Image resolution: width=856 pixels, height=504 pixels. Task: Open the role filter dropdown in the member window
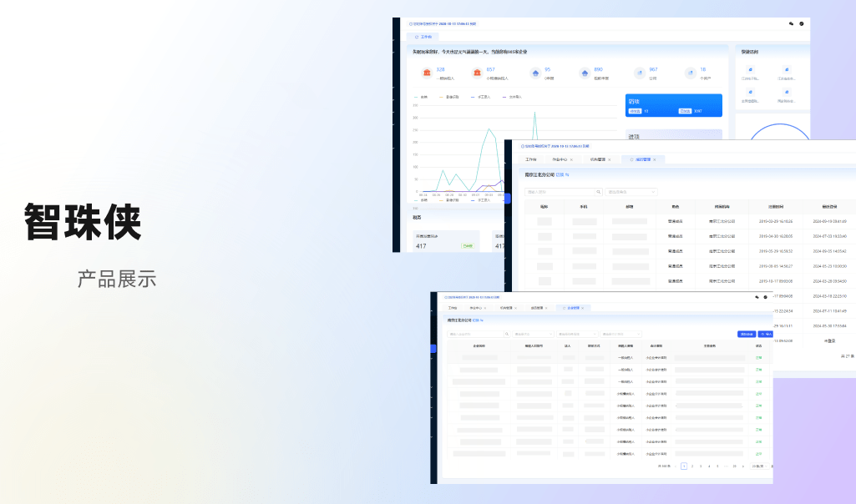pyautogui.click(x=631, y=192)
